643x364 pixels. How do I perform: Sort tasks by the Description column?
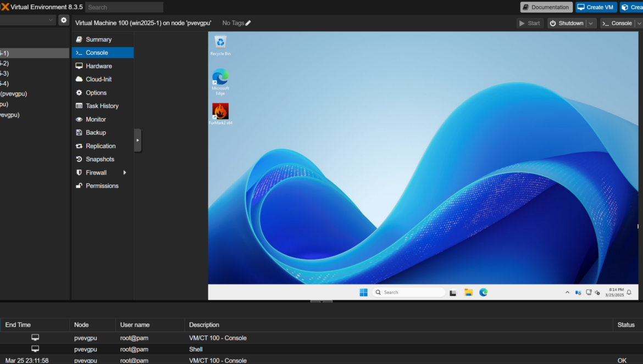[398, 325]
